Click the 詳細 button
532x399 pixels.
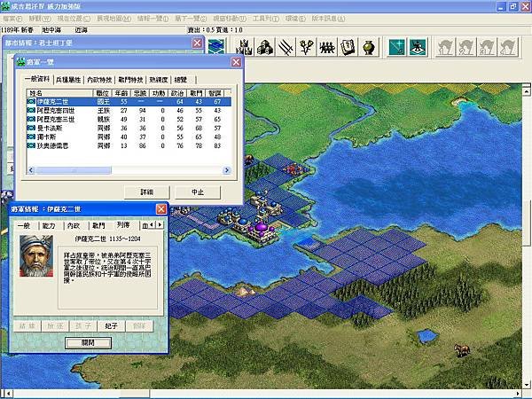(x=147, y=192)
